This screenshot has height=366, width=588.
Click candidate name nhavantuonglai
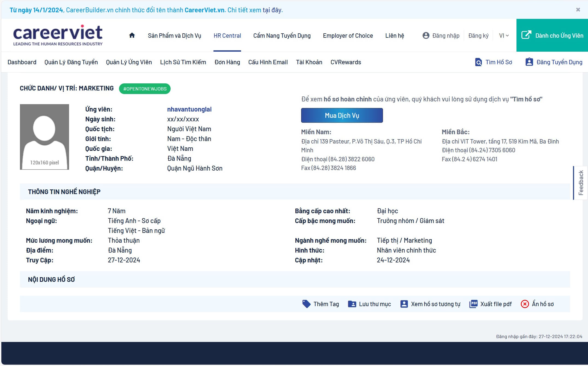189,109
